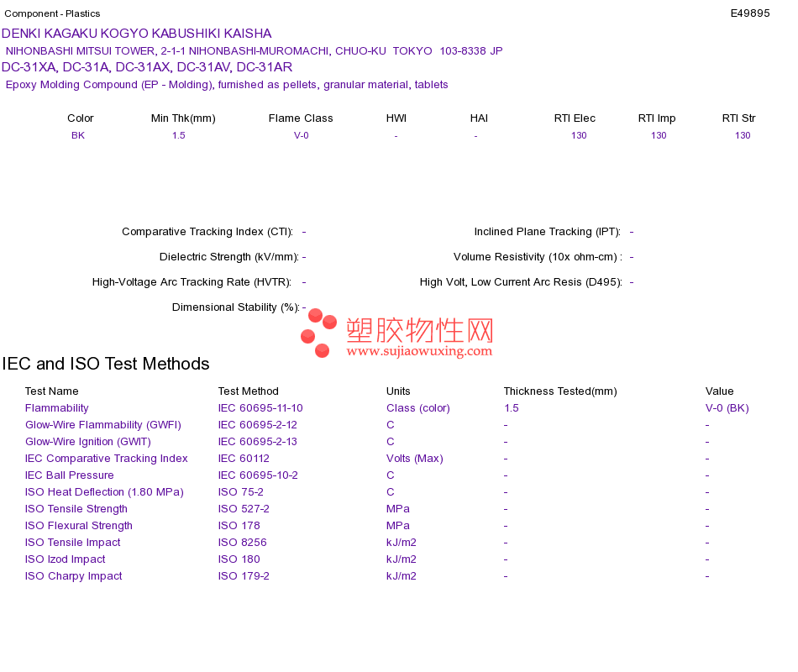Click the Dimensional Stability (%) label
798x672 pixels.
pyautogui.click(x=236, y=307)
